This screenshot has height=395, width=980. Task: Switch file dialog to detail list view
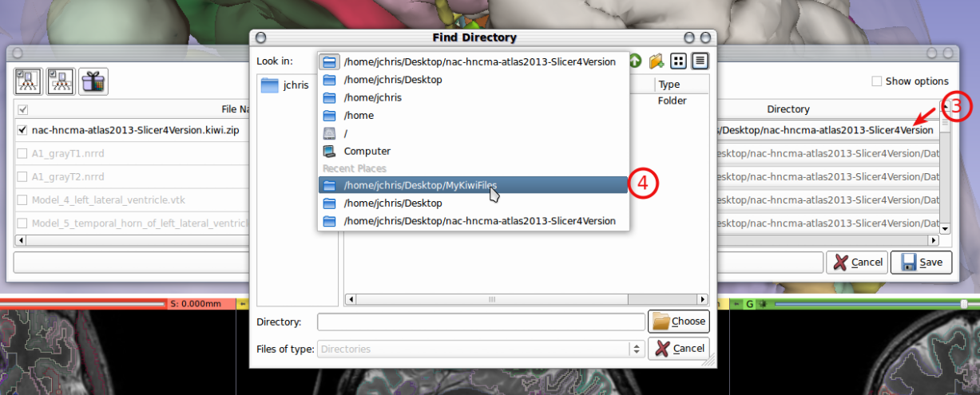(x=700, y=61)
